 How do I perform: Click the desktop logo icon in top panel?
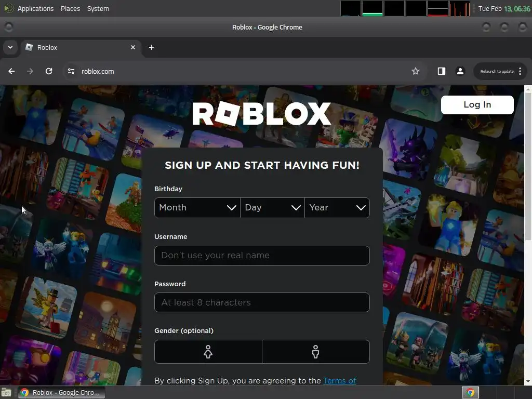pyautogui.click(x=9, y=8)
